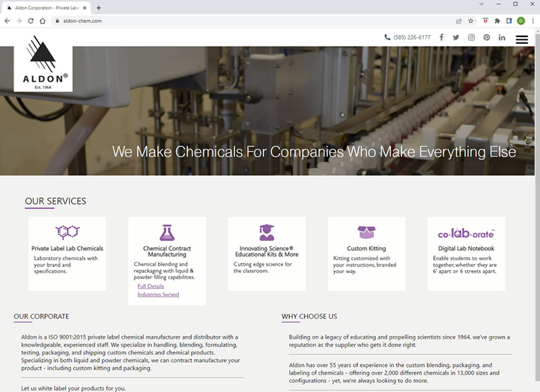Open Aldon's Pinterest icon

click(486, 37)
